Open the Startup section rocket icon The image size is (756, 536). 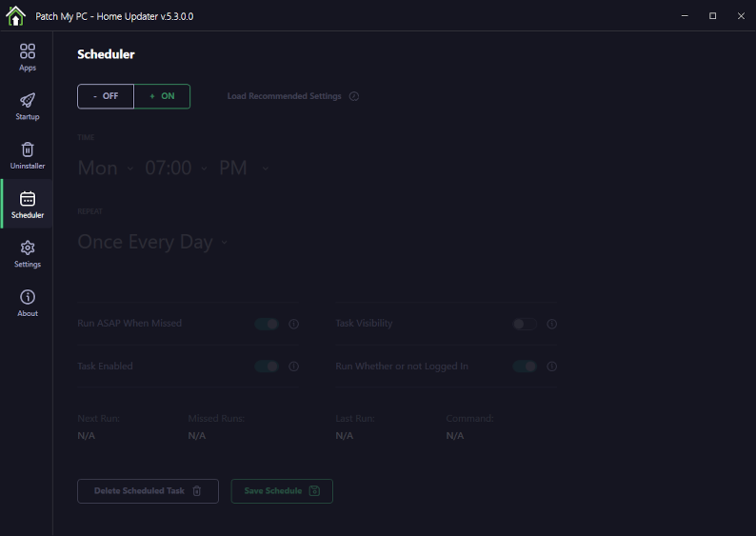(28, 100)
